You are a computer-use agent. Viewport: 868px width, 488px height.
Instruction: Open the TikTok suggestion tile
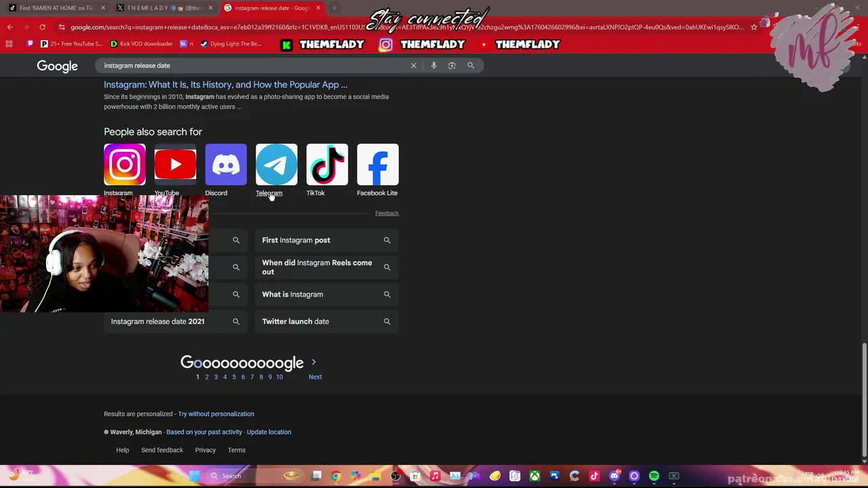pyautogui.click(x=327, y=169)
